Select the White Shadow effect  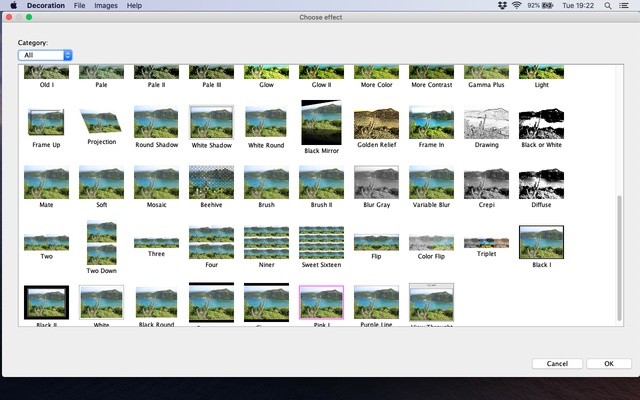[x=211, y=122]
